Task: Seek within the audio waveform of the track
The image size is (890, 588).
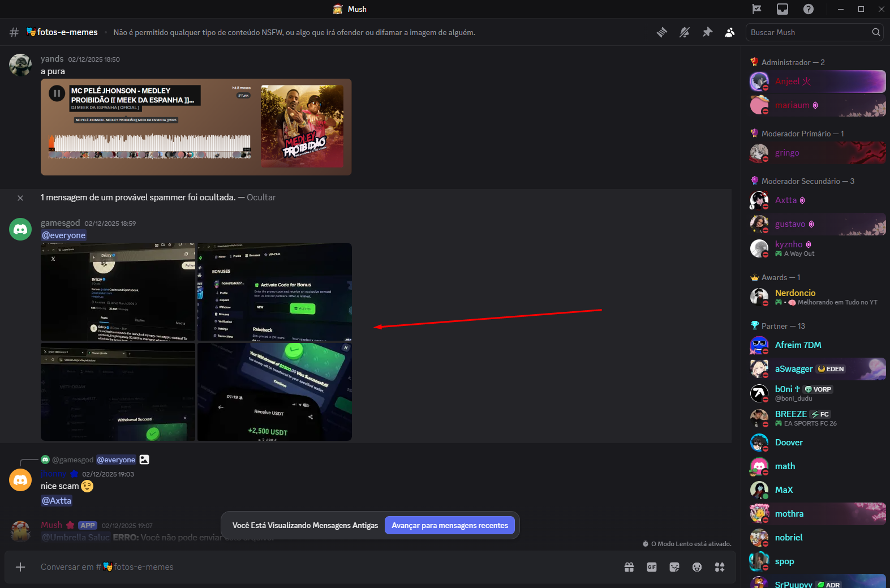Action: (x=149, y=145)
